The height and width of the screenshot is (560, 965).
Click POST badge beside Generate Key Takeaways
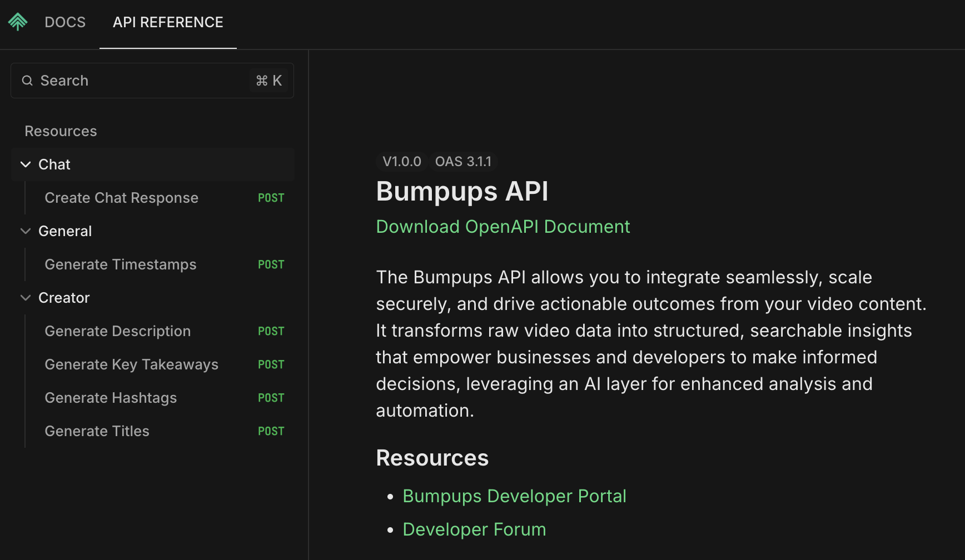click(271, 364)
